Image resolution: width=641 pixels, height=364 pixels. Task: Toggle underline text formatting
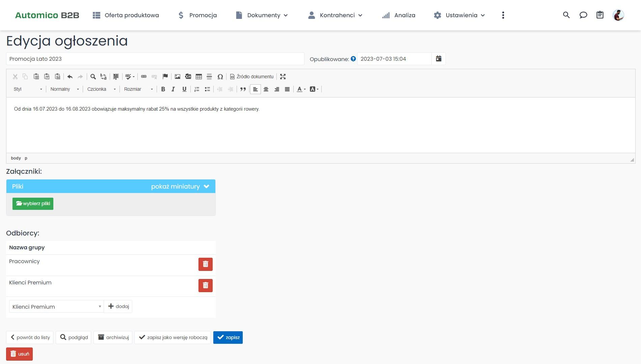point(184,89)
